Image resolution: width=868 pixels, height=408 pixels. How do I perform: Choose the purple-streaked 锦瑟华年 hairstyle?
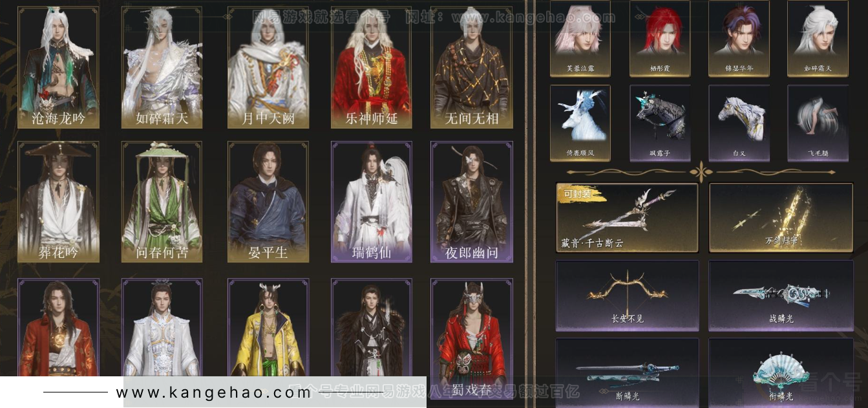coord(739,39)
